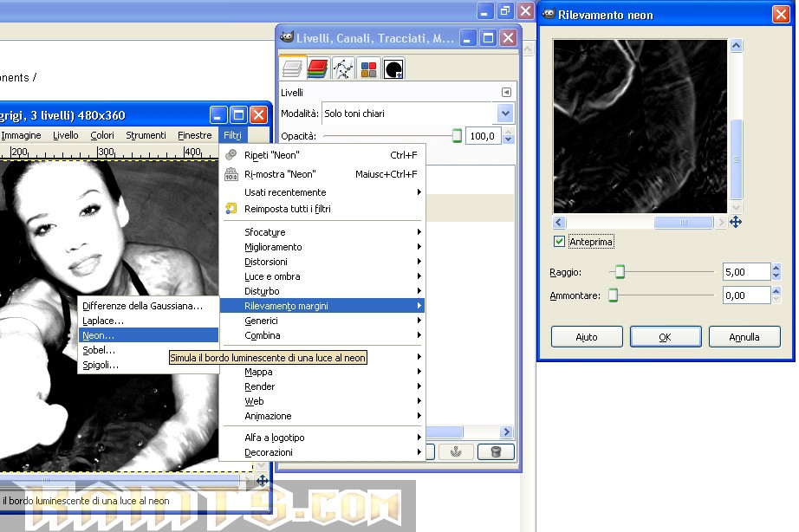799x532 pixels.
Task: Click the neon filter preview image
Action: pos(640,127)
